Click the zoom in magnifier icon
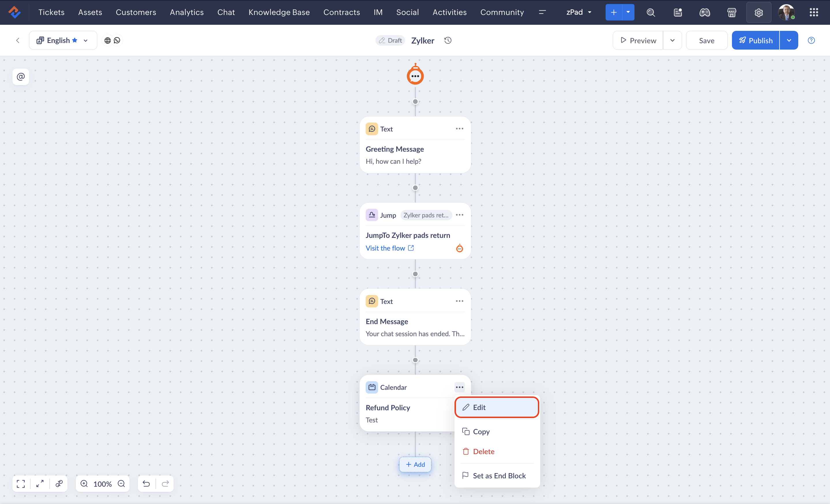 (x=84, y=484)
